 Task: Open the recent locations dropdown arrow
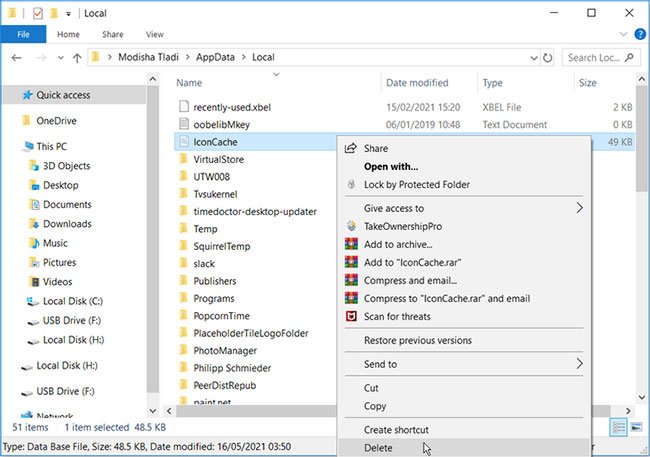(x=58, y=58)
